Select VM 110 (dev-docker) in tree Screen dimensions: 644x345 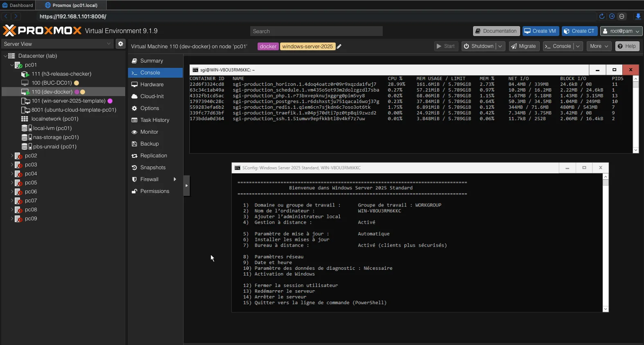pos(52,92)
